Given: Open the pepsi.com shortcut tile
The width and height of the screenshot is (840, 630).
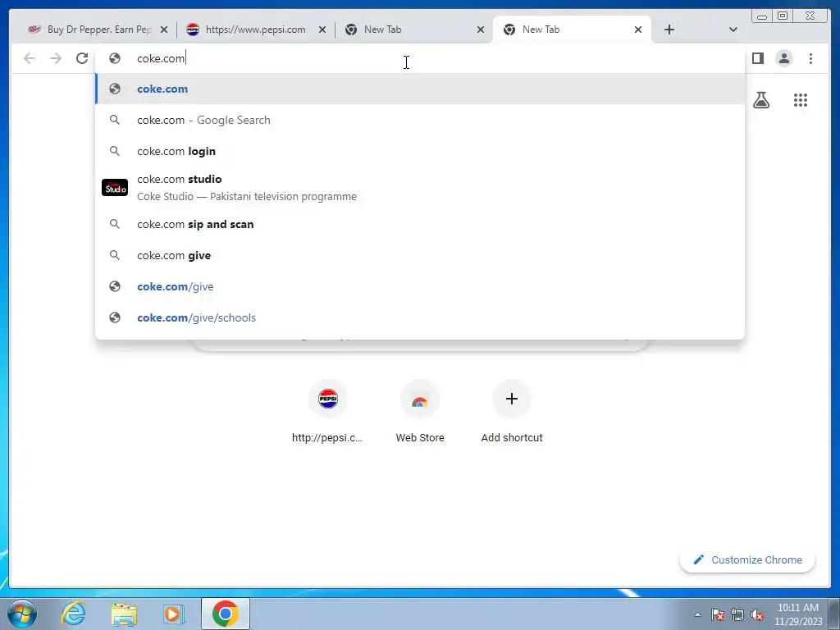Looking at the screenshot, I should 328,412.
